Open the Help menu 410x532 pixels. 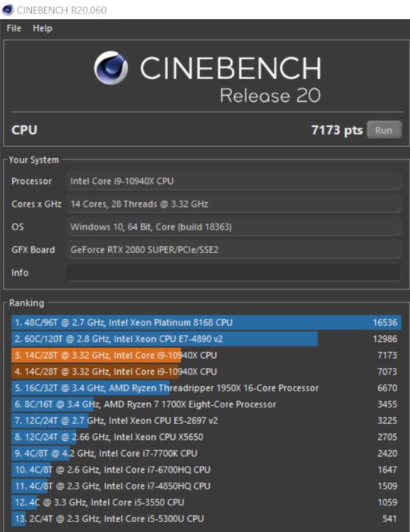(43, 28)
